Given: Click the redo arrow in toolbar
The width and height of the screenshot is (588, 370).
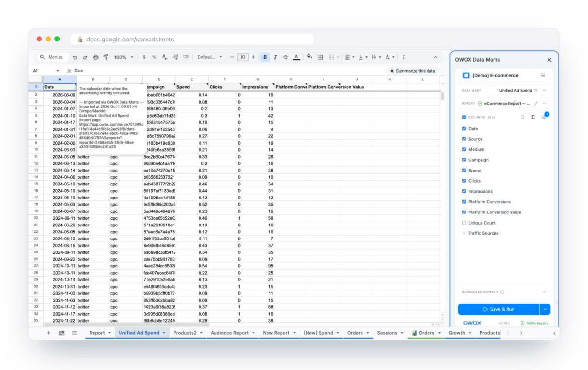Looking at the screenshot, I should pyautogui.click(x=85, y=57).
